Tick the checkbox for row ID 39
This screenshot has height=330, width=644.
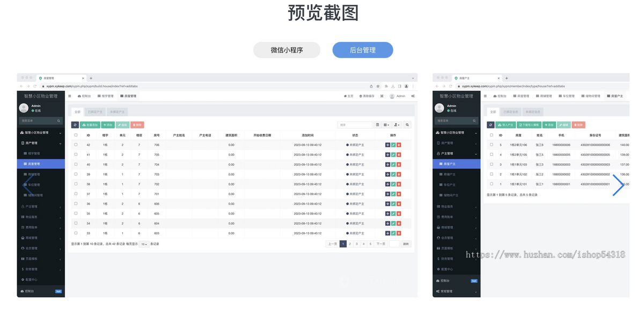click(76, 174)
